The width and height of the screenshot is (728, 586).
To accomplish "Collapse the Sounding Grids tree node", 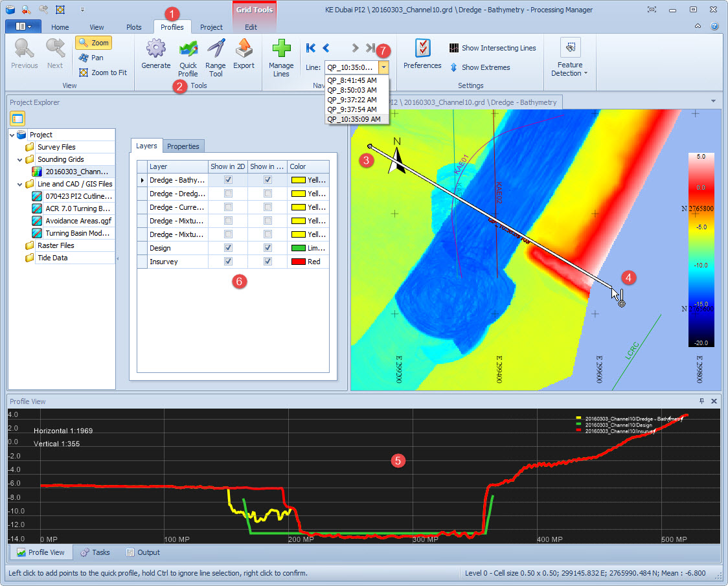I will 19,159.
